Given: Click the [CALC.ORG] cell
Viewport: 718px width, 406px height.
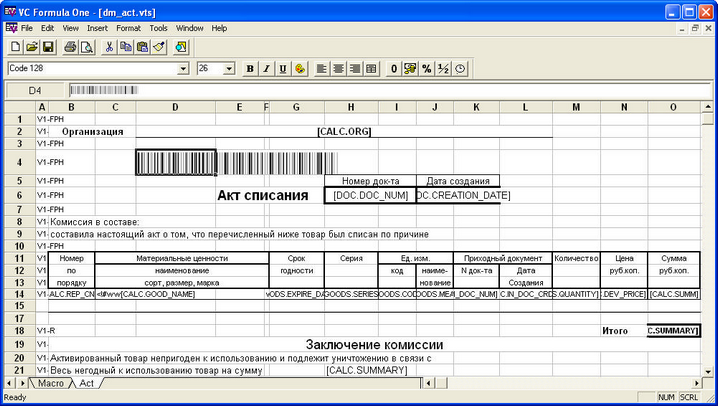Looking at the screenshot, I should pos(344,132).
